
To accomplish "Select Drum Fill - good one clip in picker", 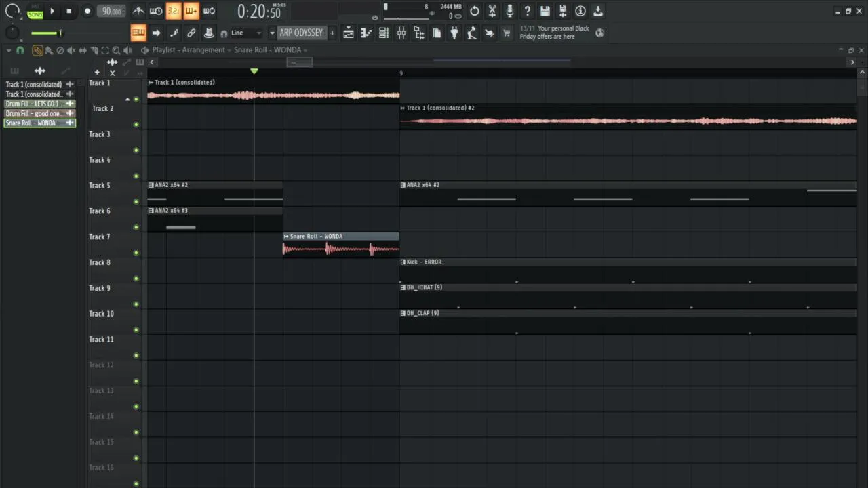I will pyautogui.click(x=39, y=113).
